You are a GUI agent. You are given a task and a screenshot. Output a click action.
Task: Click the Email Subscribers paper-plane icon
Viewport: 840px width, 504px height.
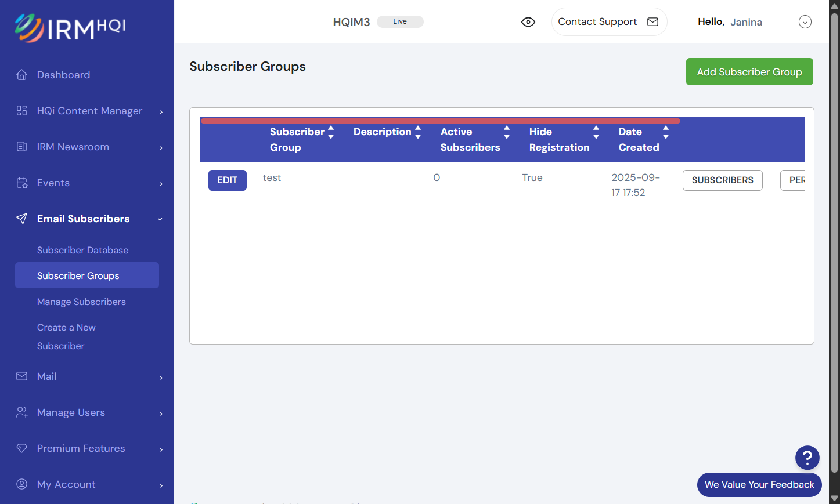pyautogui.click(x=22, y=219)
